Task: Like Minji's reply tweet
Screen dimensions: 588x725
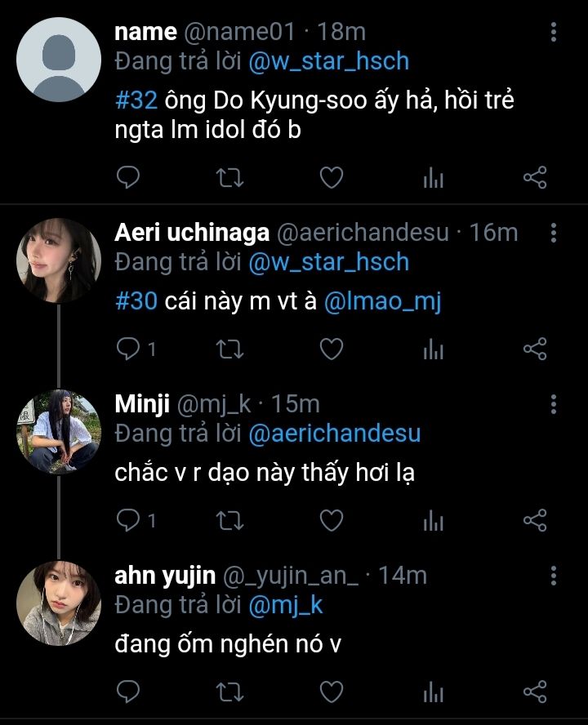Action: click(331, 520)
